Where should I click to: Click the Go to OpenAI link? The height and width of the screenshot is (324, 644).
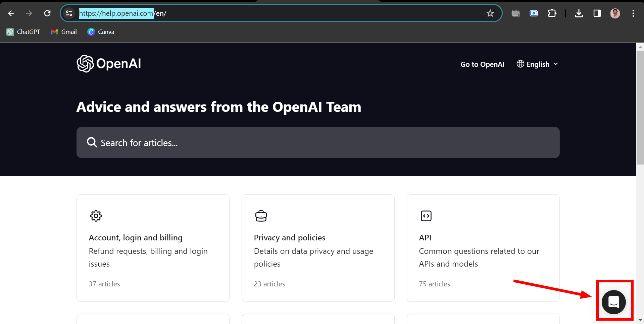[x=482, y=64]
